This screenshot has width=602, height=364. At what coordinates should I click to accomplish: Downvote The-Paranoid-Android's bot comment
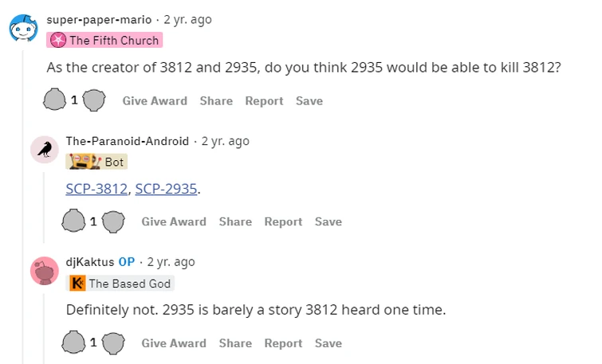(x=113, y=221)
